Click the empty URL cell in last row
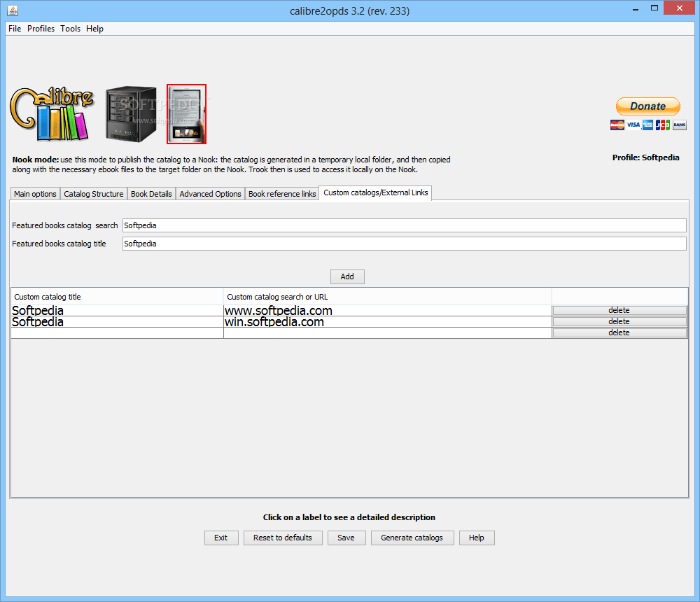The width and height of the screenshot is (700, 602). tap(388, 332)
